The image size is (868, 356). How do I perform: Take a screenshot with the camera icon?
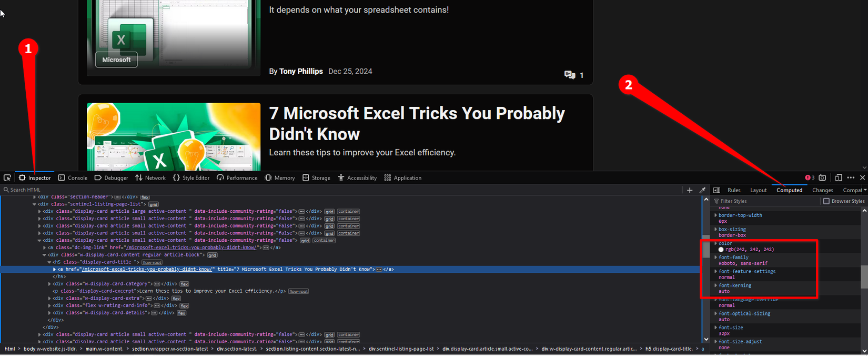(822, 178)
